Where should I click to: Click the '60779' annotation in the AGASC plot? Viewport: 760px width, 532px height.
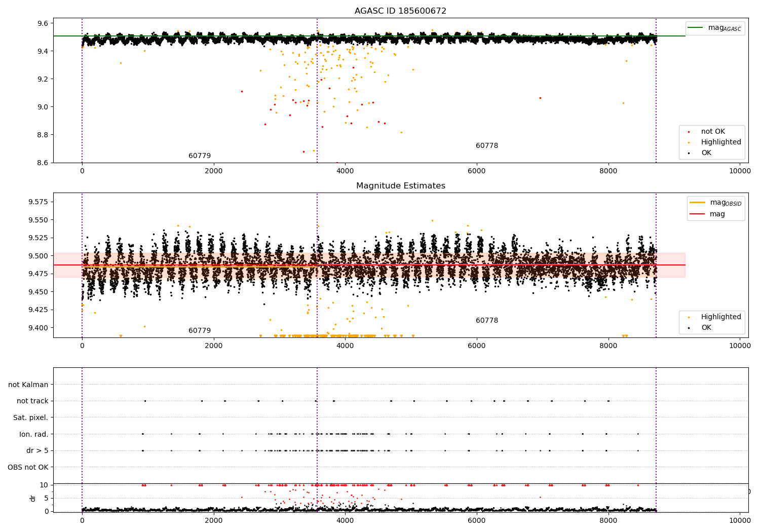(x=200, y=156)
